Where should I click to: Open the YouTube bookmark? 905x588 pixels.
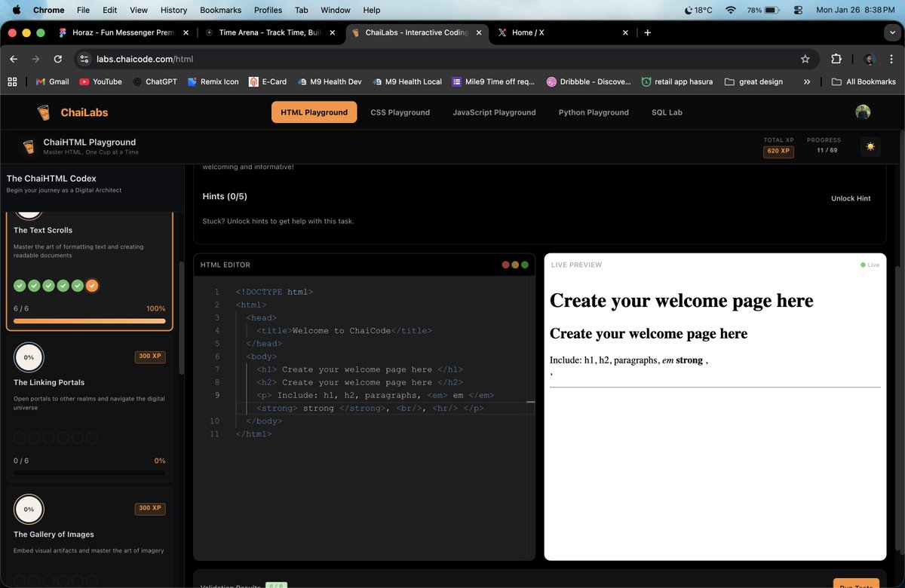point(100,81)
